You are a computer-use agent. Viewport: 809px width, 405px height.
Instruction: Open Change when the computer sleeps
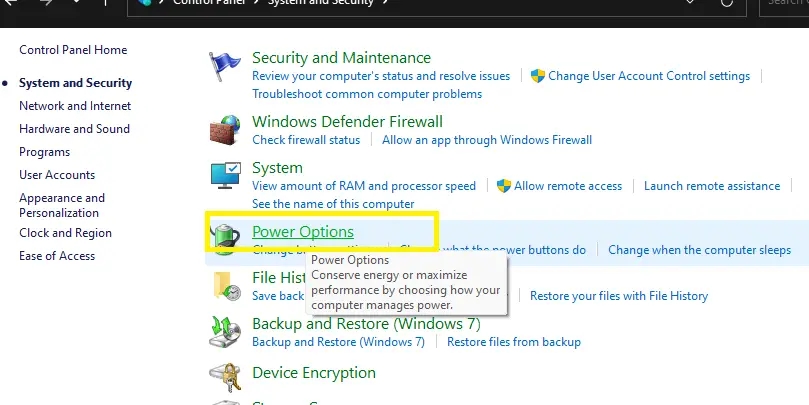tap(699, 250)
